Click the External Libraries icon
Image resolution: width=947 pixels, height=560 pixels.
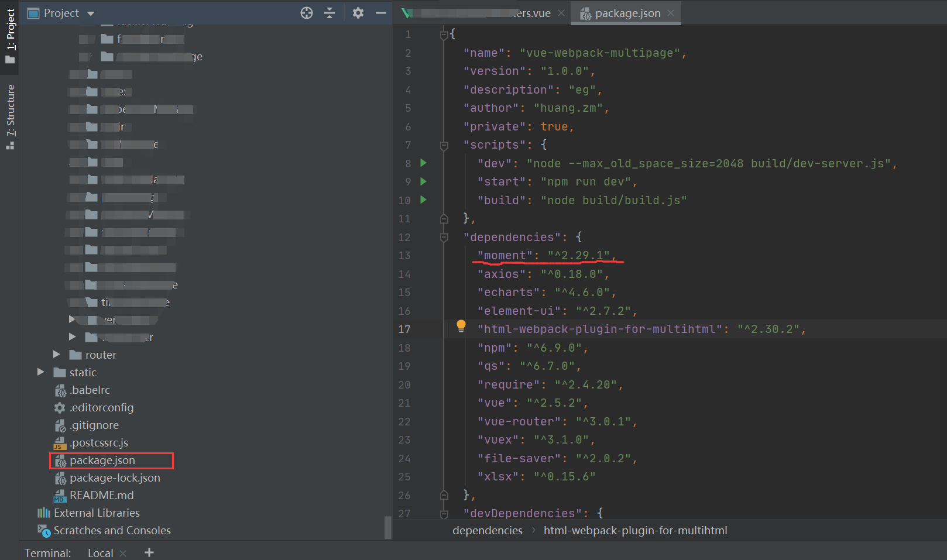click(x=44, y=513)
